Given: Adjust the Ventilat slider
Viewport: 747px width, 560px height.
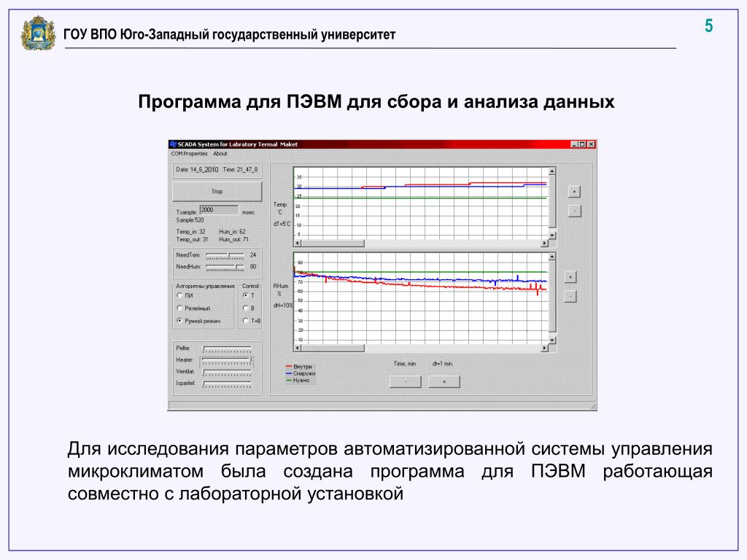Looking at the screenshot, I should click(x=227, y=373).
